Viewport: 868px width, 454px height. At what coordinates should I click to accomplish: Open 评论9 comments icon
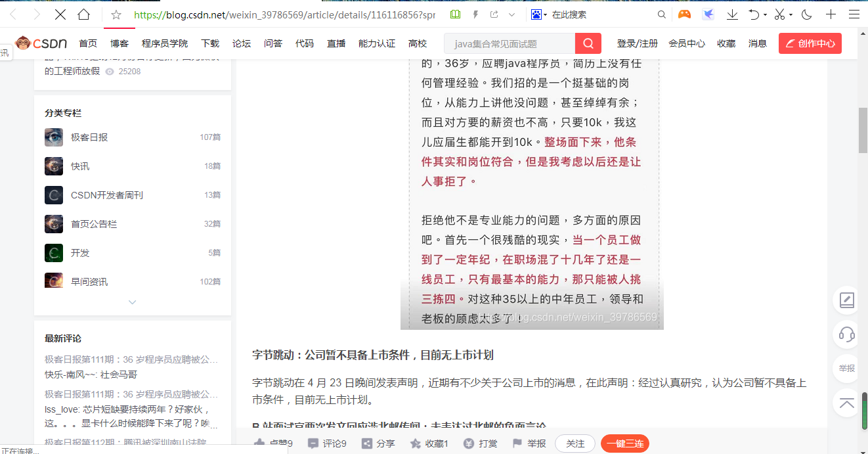click(313, 443)
